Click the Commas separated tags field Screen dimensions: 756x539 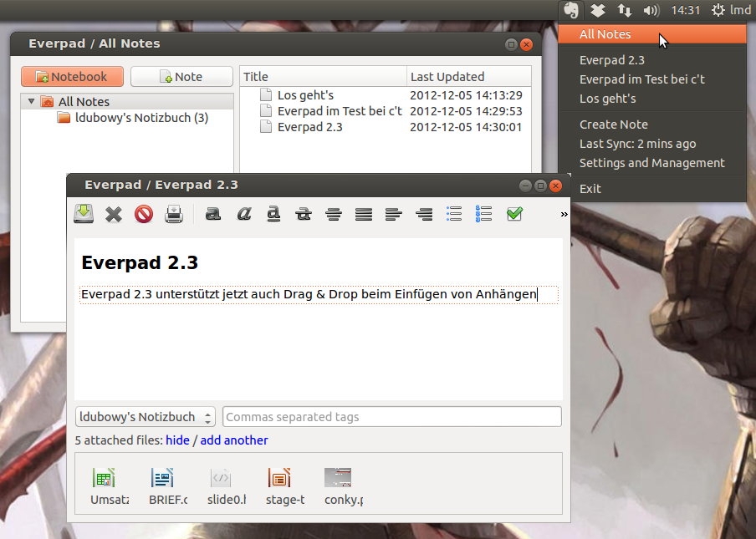click(392, 417)
